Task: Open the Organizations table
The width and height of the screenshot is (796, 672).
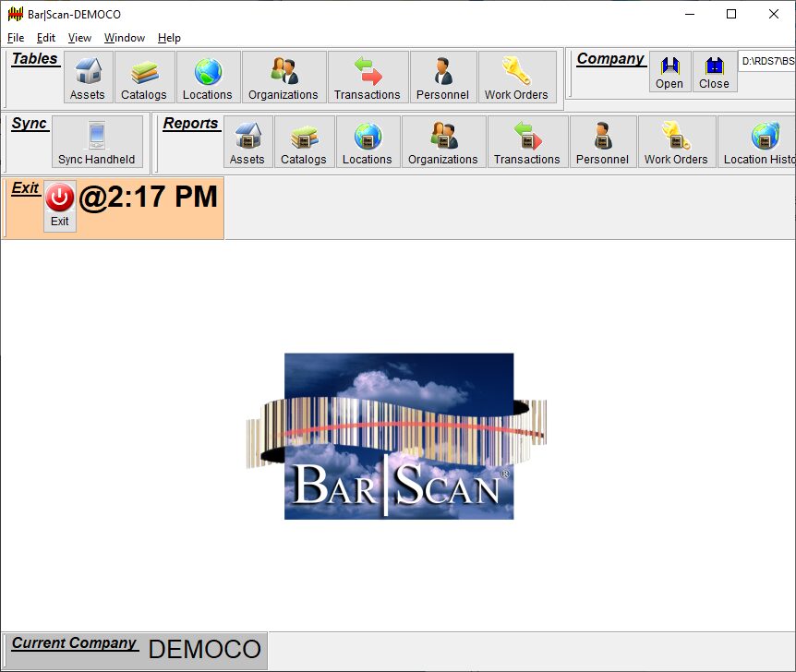Action: 283,78
